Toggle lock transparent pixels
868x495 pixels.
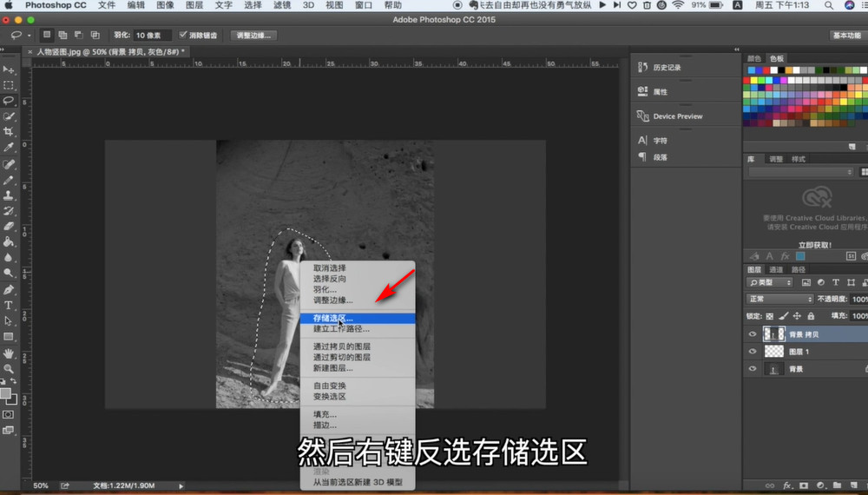[769, 316]
